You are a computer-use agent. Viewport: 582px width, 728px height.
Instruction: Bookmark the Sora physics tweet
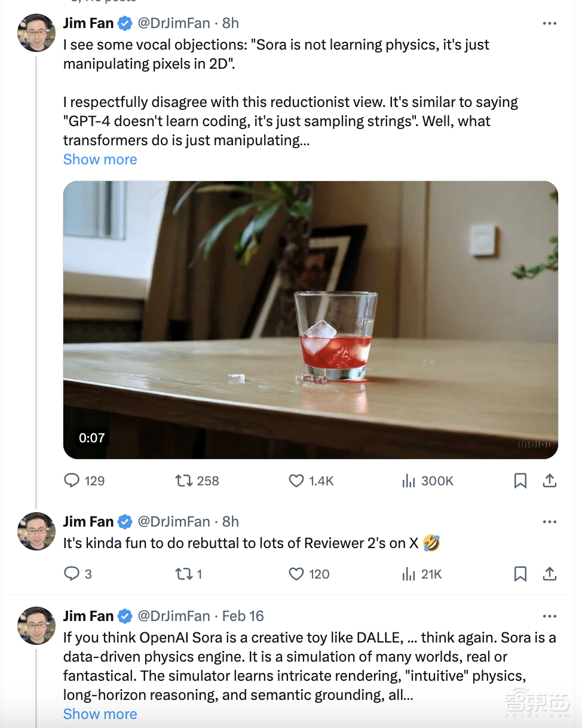(520, 481)
